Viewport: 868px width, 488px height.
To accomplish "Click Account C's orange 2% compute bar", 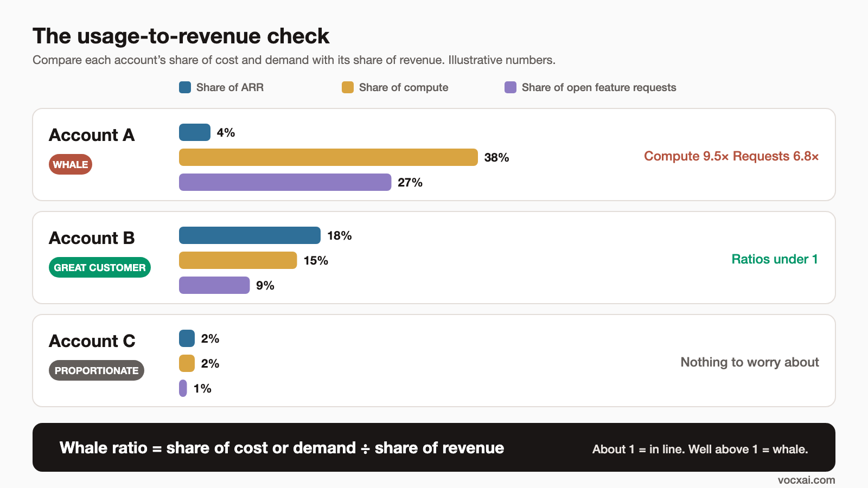I will tap(187, 363).
